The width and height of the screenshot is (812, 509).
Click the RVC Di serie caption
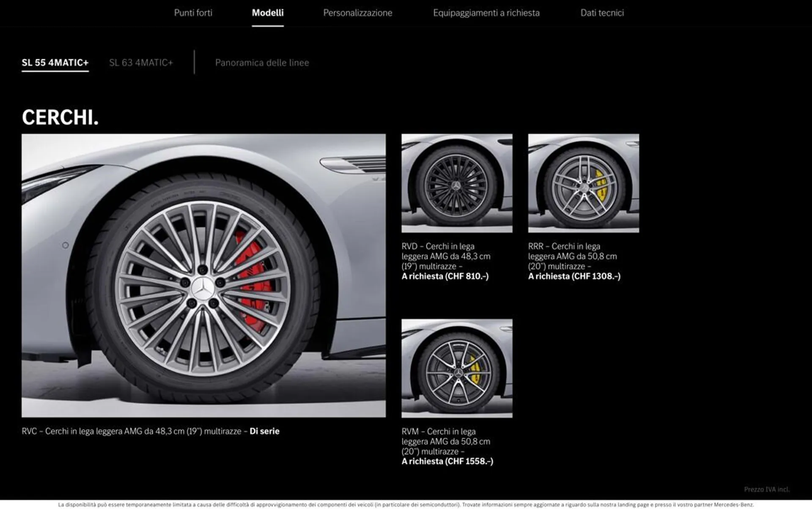click(x=151, y=431)
